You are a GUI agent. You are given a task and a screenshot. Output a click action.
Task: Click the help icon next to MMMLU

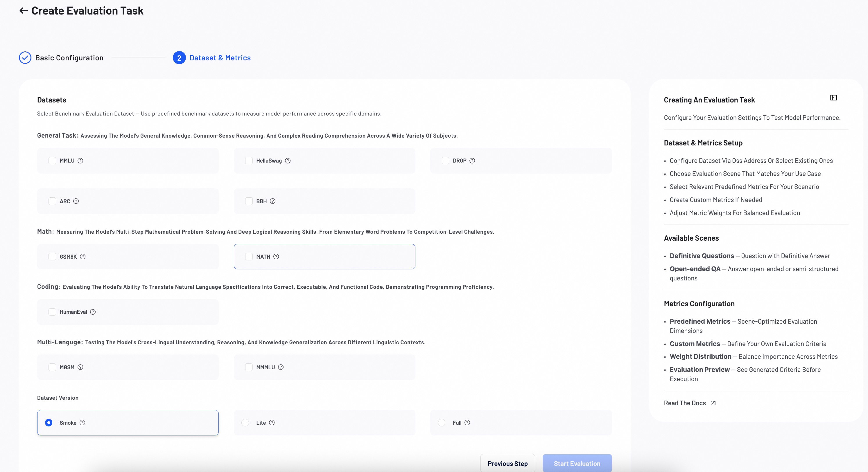pyautogui.click(x=281, y=367)
